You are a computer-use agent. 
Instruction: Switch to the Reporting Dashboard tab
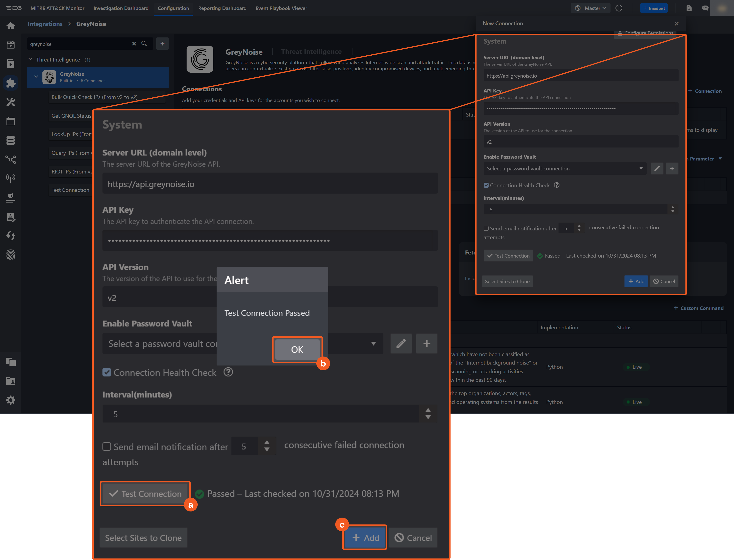pos(222,8)
